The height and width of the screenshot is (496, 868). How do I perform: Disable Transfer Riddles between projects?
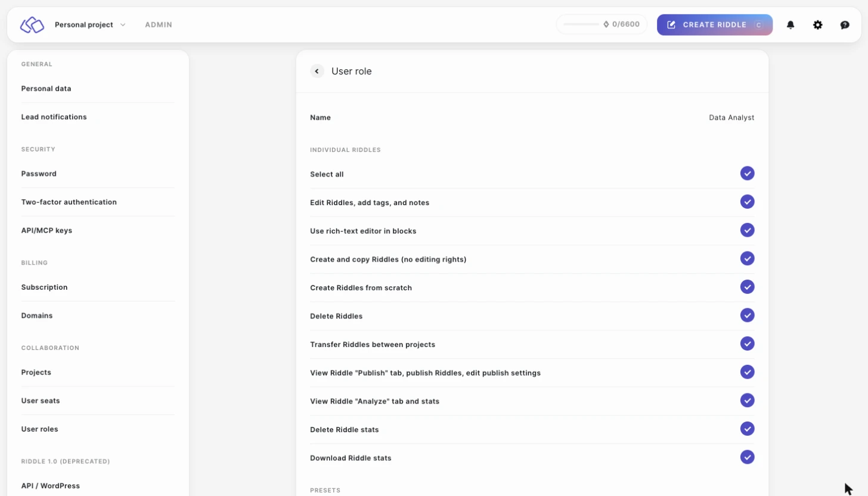coord(748,343)
